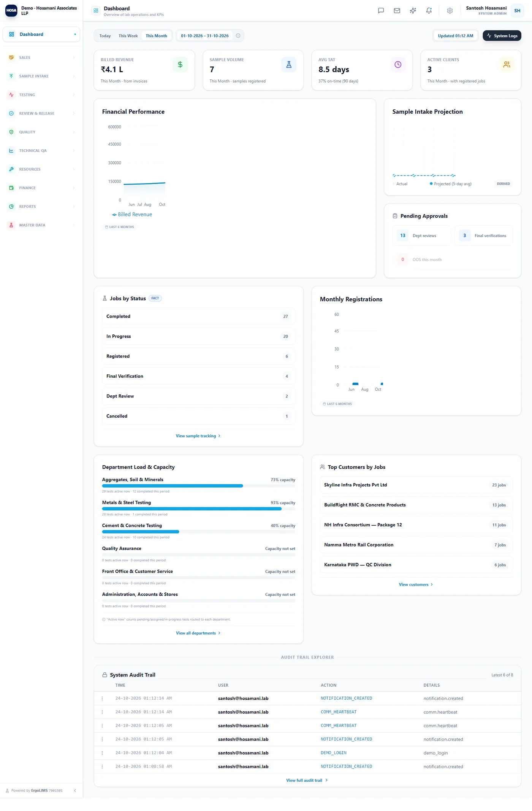Open the 01-10-2026 – 31-10-2026 date range picker
This screenshot has width=532, height=811.
pos(205,36)
